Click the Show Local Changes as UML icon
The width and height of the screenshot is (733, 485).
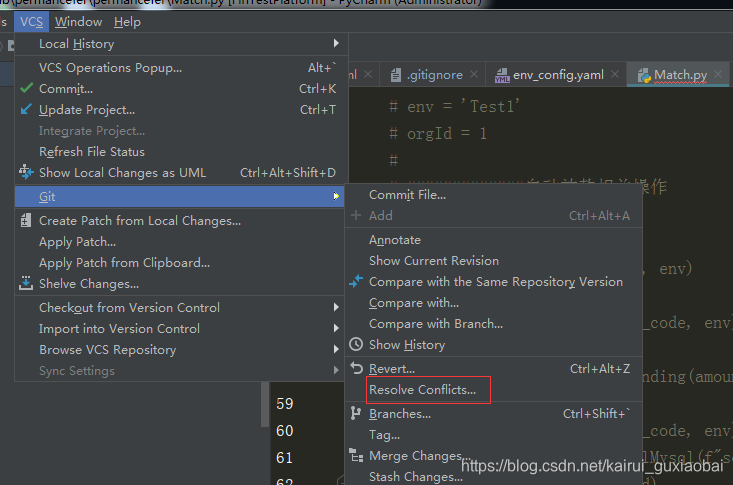(x=26, y=172)
